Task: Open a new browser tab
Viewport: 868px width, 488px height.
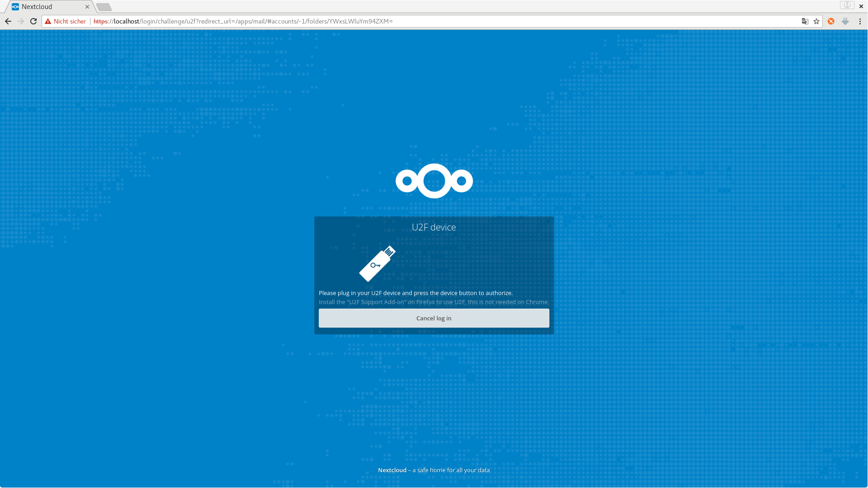Action: point(104,7)
